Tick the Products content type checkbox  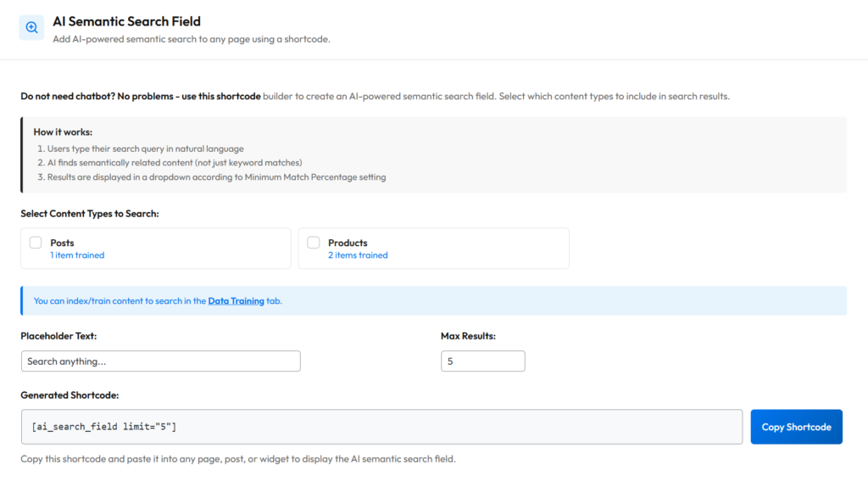(314, 243)
